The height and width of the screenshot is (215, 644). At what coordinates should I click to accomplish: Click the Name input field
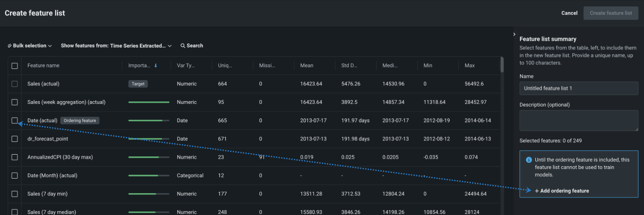coord(579,88)
